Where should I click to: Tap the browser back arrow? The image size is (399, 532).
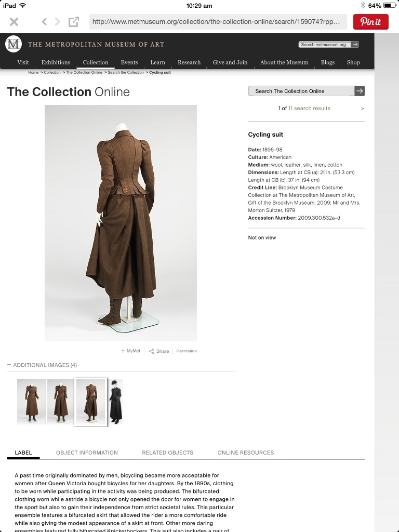click(x=44, y=22)
